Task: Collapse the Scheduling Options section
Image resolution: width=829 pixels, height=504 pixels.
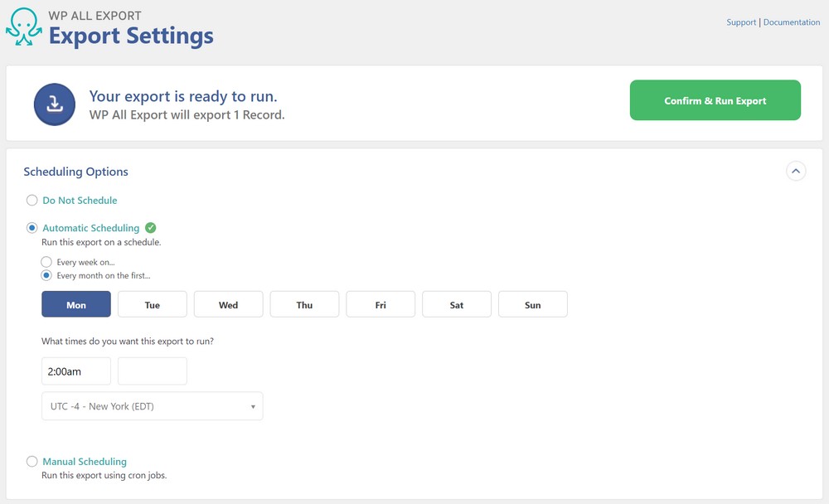Action: tap(796, 172)
